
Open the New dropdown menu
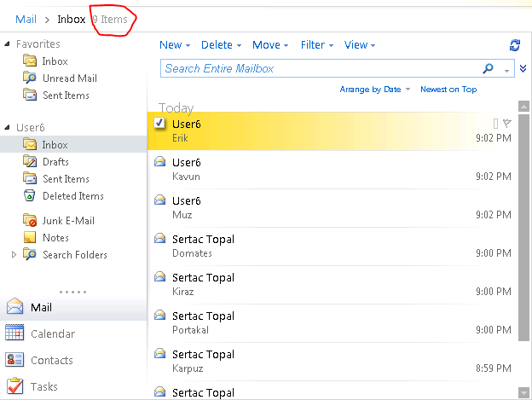(x=175, y=45)
